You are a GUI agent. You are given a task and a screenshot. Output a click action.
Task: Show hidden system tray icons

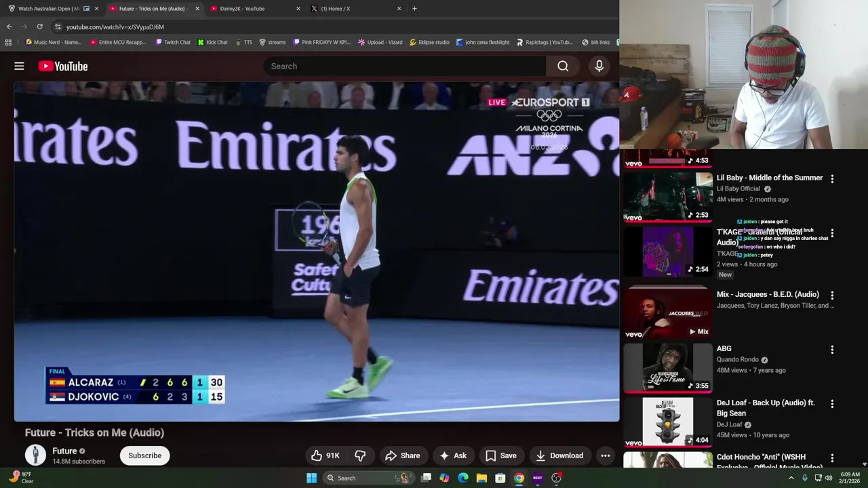tap(791, 478)
